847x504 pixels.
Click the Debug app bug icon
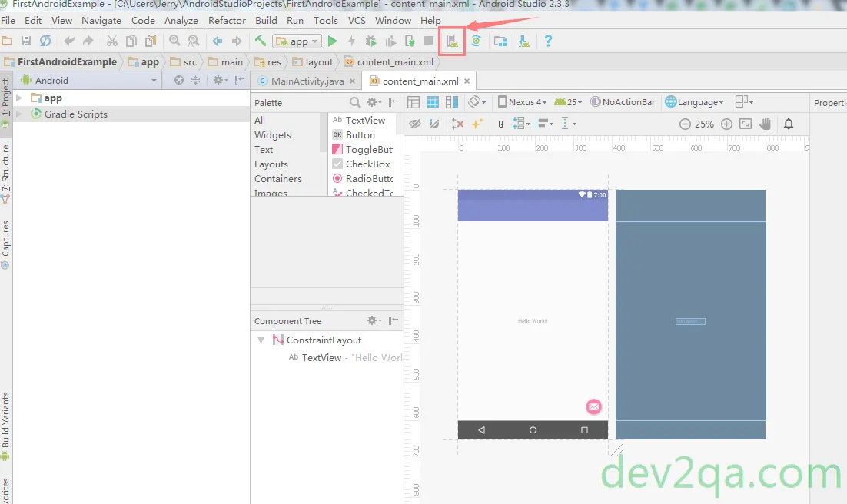pyautogui.click(x=370, y=41)
